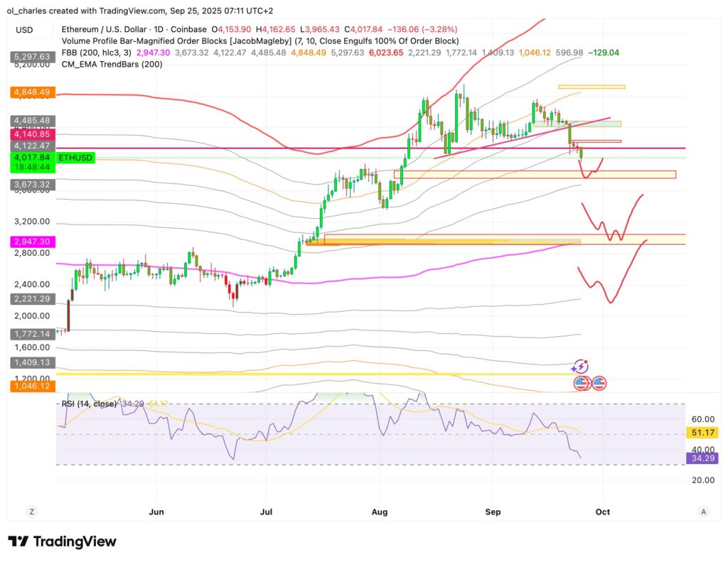Click the red 4,017.84 current price label
Screen dimensions: 728x562
coord(31,159)
